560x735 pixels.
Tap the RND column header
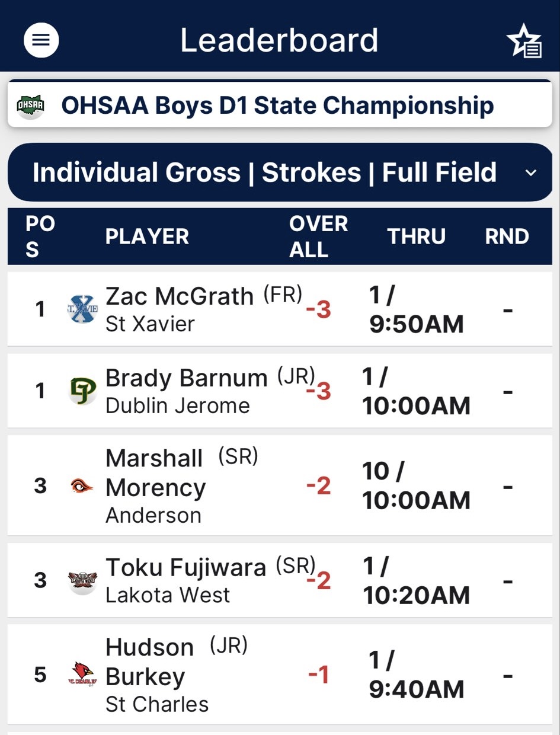tap(507, 237)
